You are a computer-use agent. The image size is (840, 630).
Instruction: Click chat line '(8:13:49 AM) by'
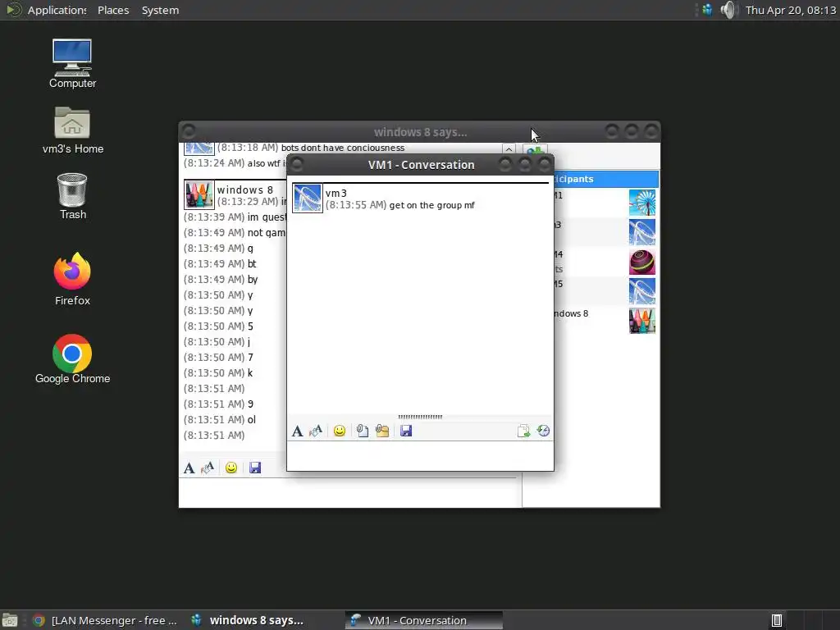pos(221,279)
